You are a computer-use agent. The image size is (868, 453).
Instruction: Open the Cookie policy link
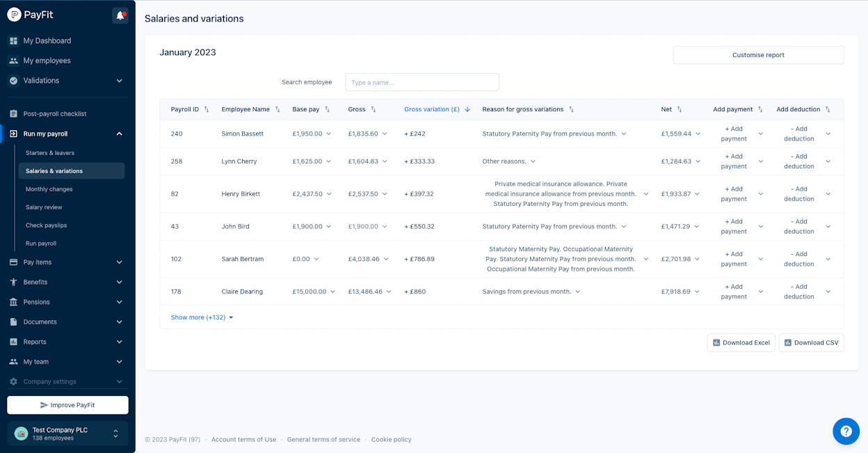(x=392, y=440)
